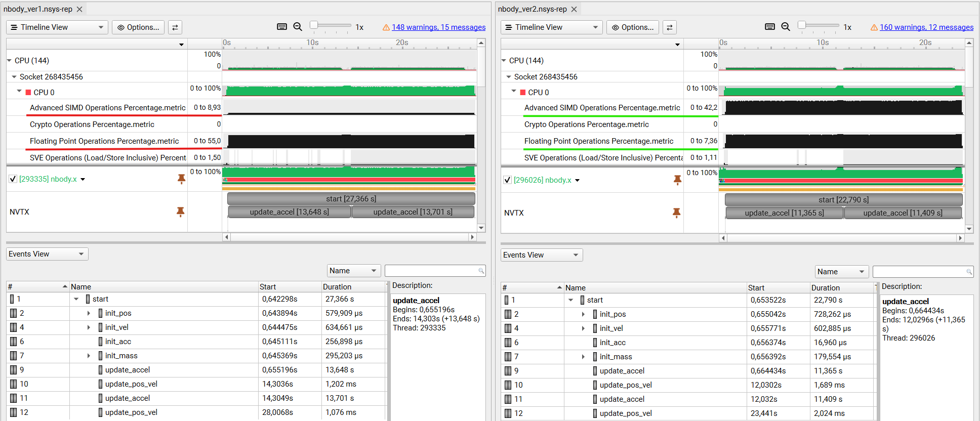Open [296026] nbody.x dropdown arrow
980x421 pixels.
click(578, 181)
